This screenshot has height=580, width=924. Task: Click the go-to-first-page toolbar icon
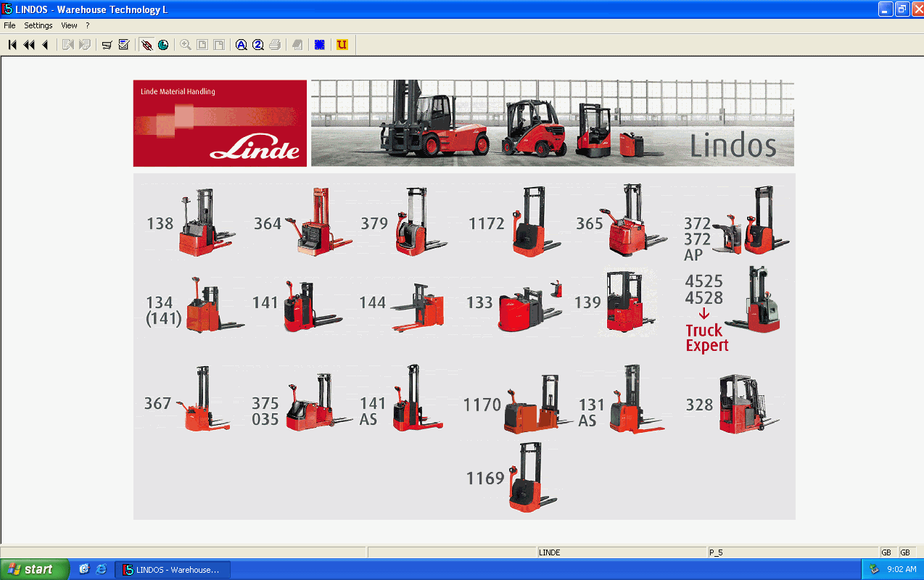coord(12,45)
